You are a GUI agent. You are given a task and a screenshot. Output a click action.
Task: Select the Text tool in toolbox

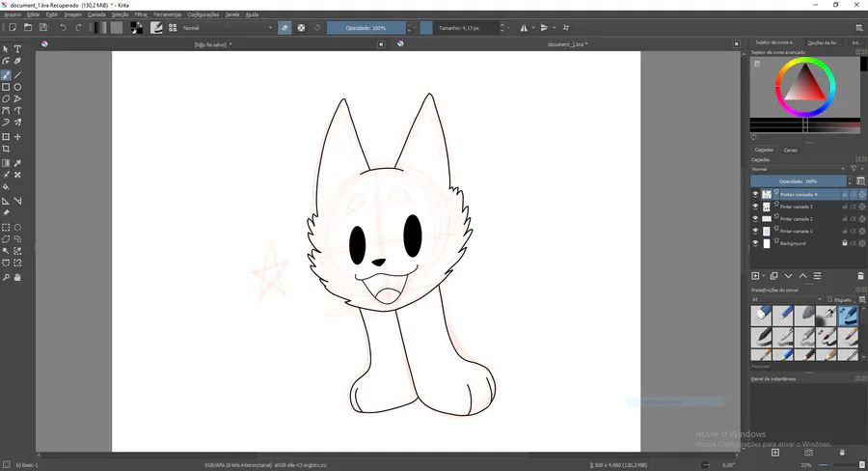click(x=17, y=49)
